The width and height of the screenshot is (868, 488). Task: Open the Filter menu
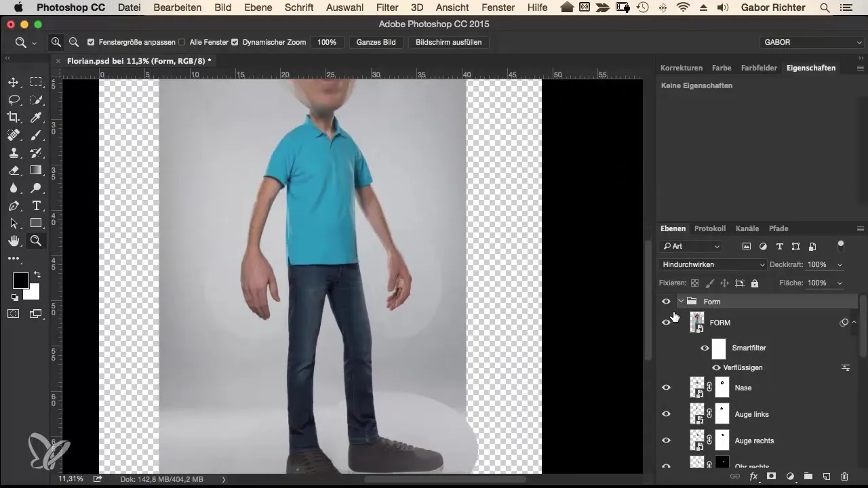[x=387, y=7]
